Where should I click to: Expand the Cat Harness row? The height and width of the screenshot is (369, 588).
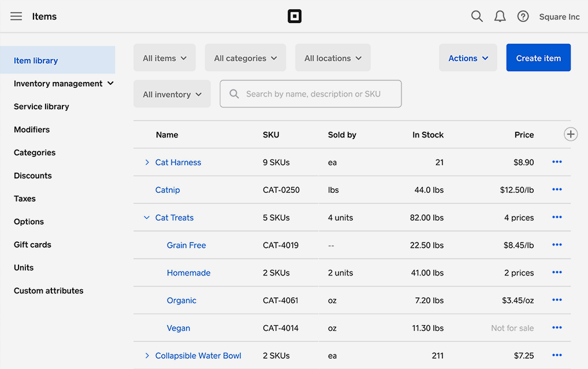(x=147, y=162)
